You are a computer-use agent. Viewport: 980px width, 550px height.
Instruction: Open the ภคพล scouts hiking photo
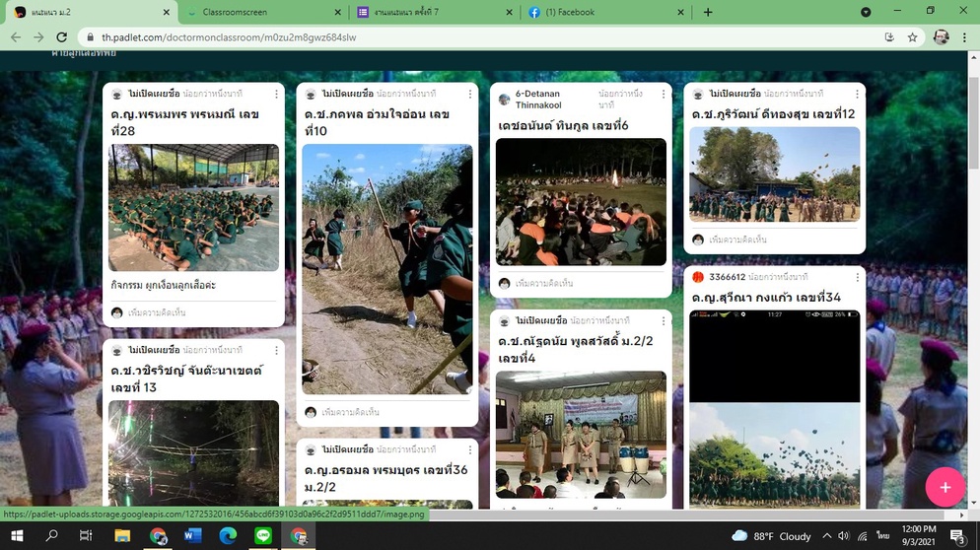(387, 269)
